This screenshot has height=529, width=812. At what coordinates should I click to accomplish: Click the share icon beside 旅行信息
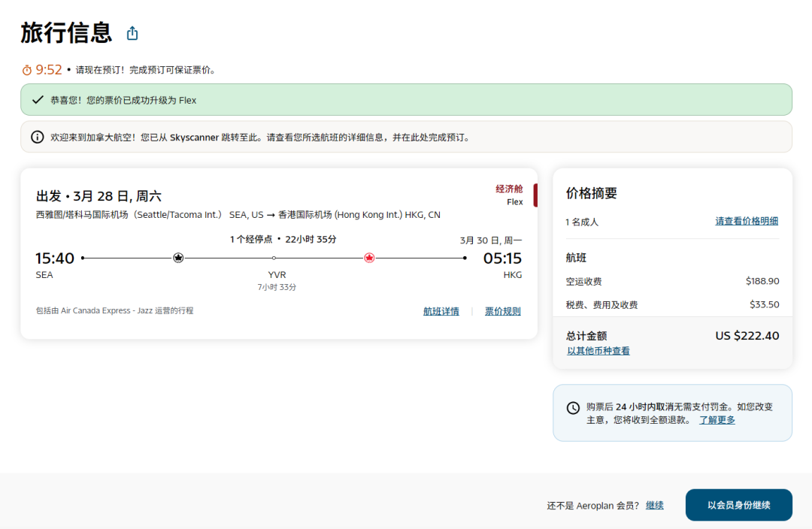[132, 34]
